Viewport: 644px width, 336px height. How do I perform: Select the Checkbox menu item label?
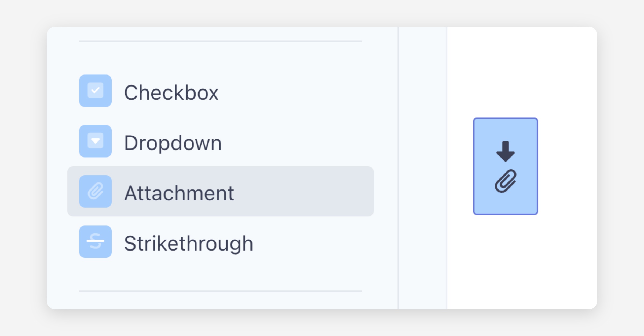point(171,93)
